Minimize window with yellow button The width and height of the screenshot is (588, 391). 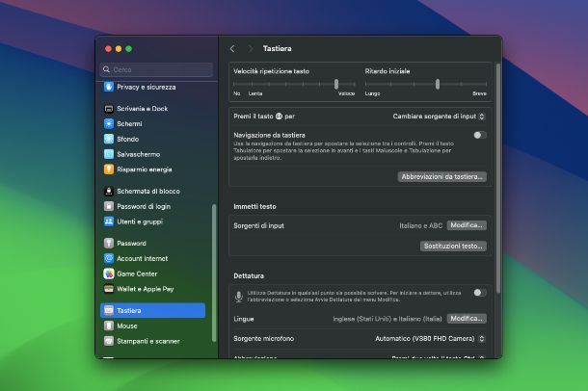119,49
